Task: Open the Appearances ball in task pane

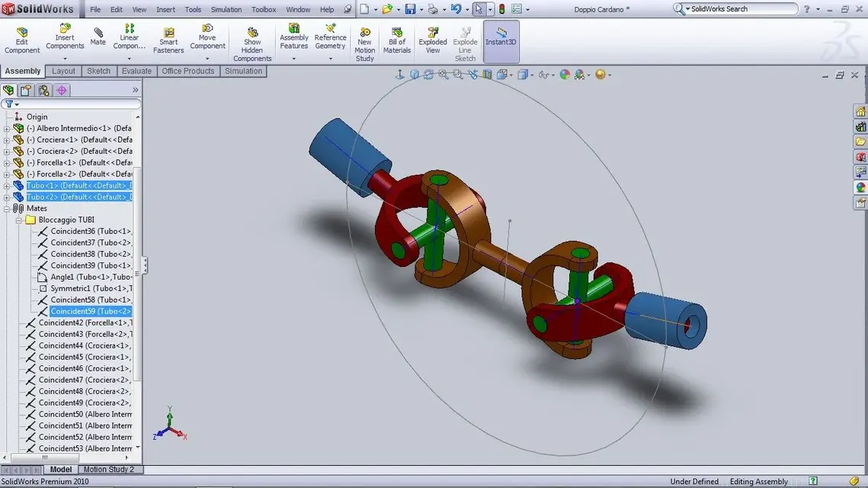Action: (861, 188)
